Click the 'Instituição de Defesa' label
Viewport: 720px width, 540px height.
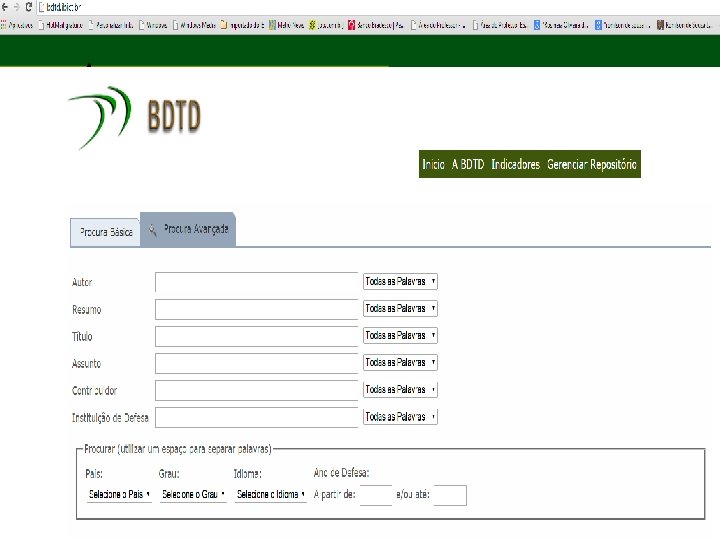(x=110, y=418)
